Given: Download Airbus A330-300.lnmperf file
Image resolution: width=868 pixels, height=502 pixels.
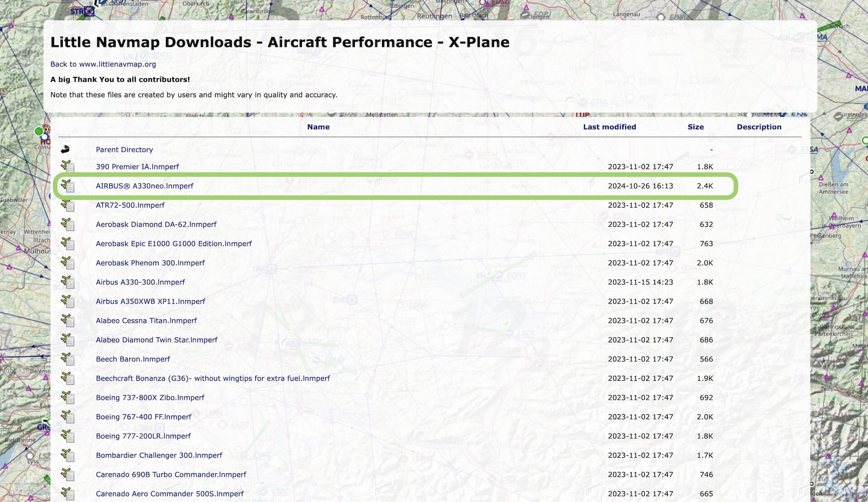Looking at the screenshot, I should click(x=140, y=282).
